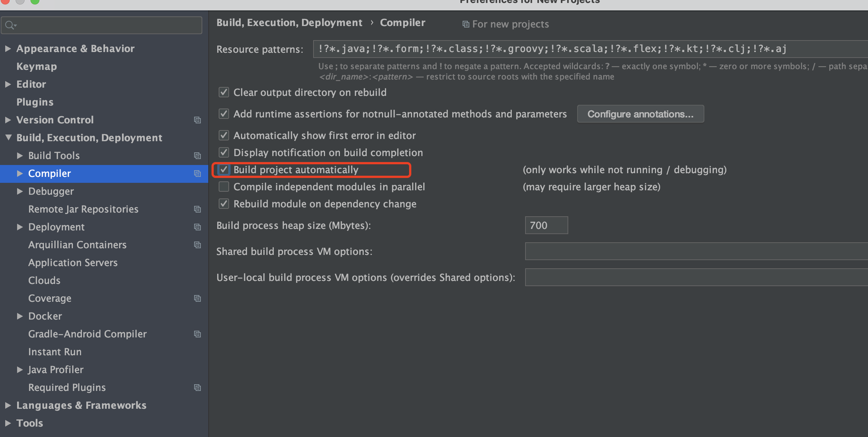
Task: Edit the Build process heap size value
Action: [x=546, y=225]
